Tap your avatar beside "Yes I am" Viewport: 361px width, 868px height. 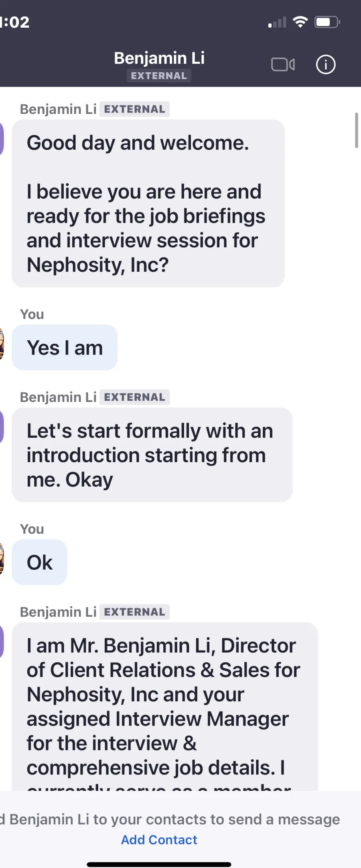[x=2, y=344]
